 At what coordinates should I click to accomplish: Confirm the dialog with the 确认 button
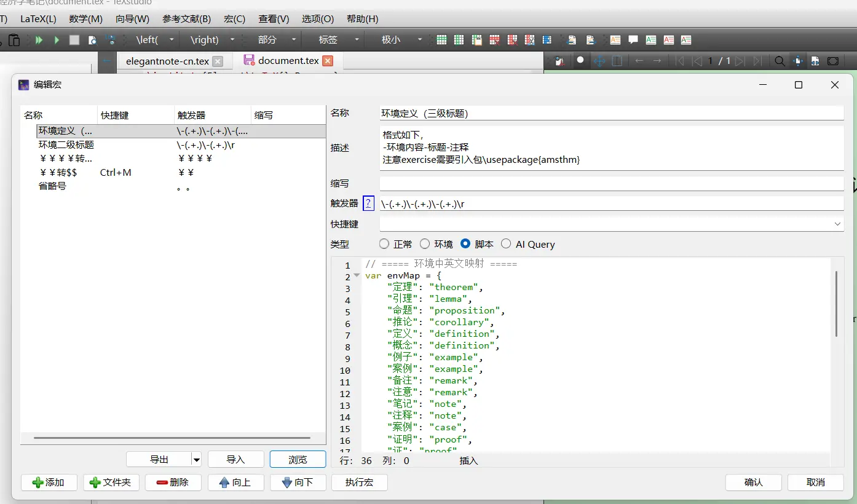pyautogui.click(x=753, y=482)
